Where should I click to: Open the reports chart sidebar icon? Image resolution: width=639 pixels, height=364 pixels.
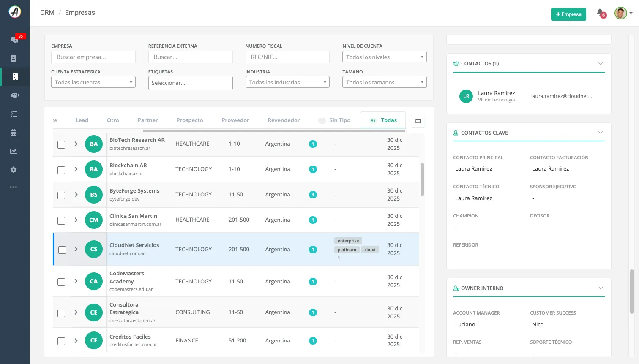[14, 151]
